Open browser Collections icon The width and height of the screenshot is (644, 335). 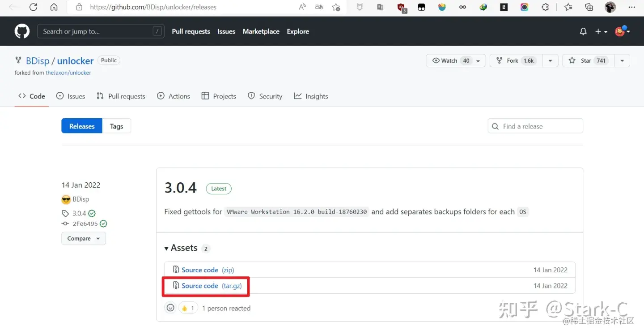[x=589, y=7]
